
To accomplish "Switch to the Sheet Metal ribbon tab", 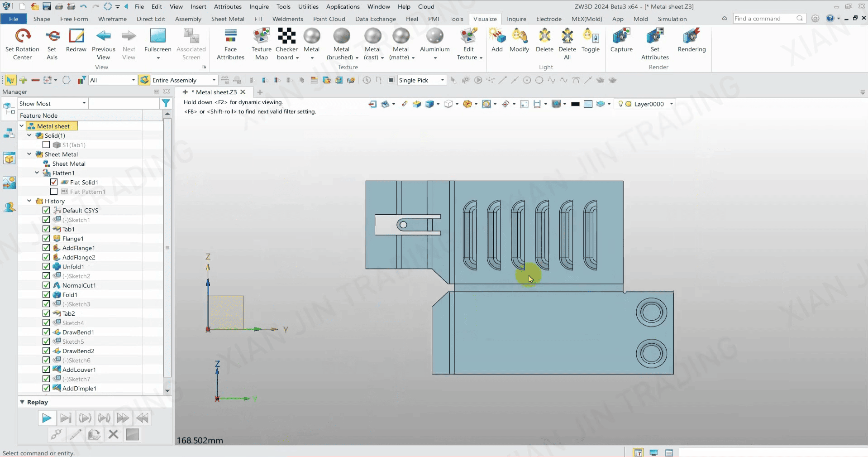I will tap(228, 19).
